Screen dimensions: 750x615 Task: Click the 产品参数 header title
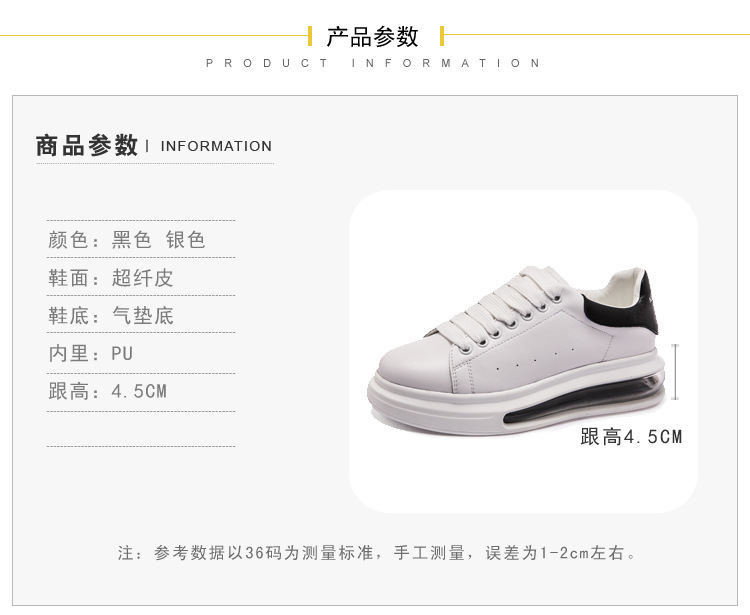[373, 37]
